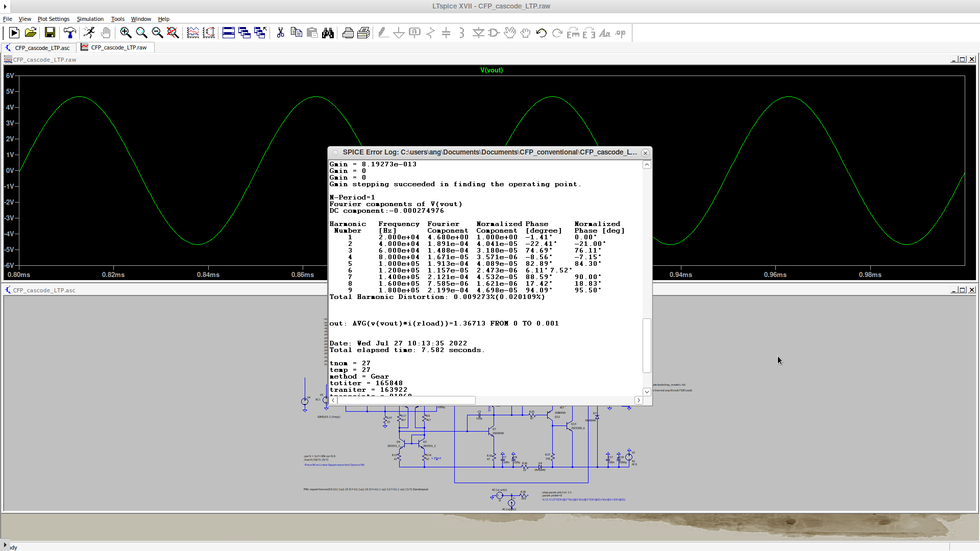Click the Halt hand icon
This screenshot has width=980, height=551.
pos(105,33)
